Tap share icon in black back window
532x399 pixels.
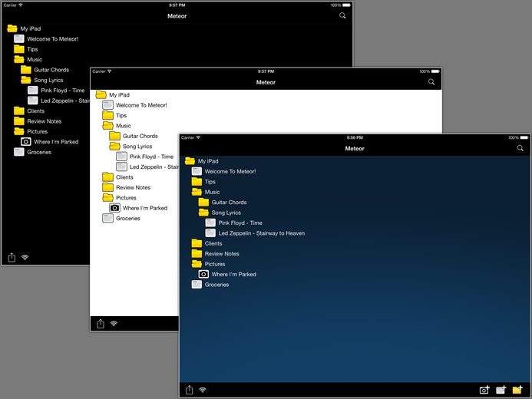12,258
